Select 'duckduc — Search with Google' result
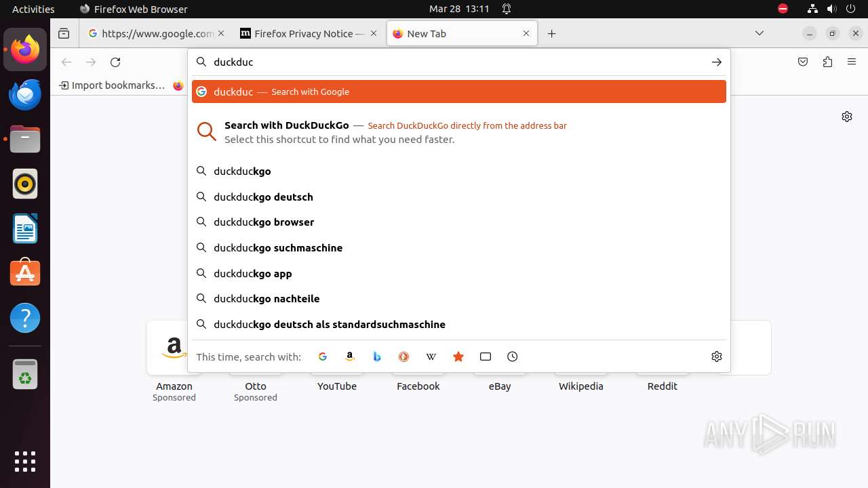The width and height of the screenshot is (868, 488). coord(459,91)
